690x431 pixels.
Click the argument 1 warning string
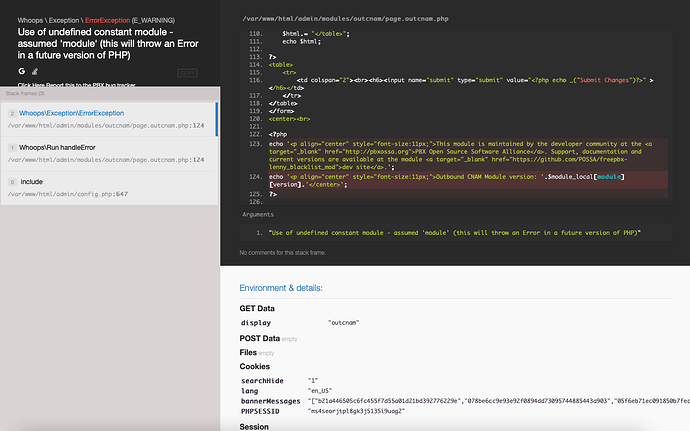455,232
